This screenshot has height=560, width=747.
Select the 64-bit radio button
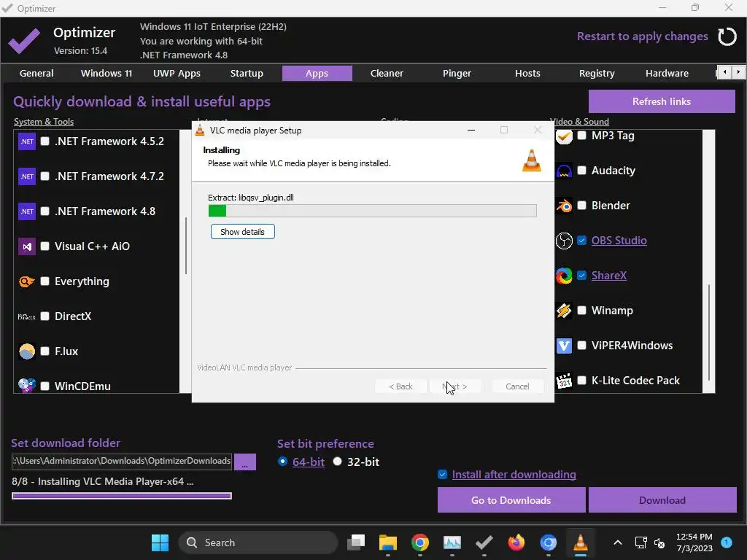pos(282,462)
